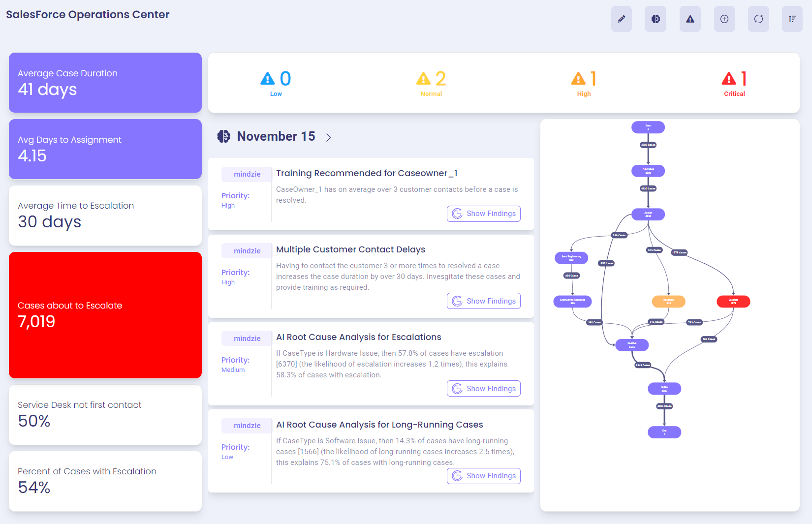The image size is (812, 524).
Task: Click mindzie tag on Root Cause Escalations insight
Action: pos(247,339)
